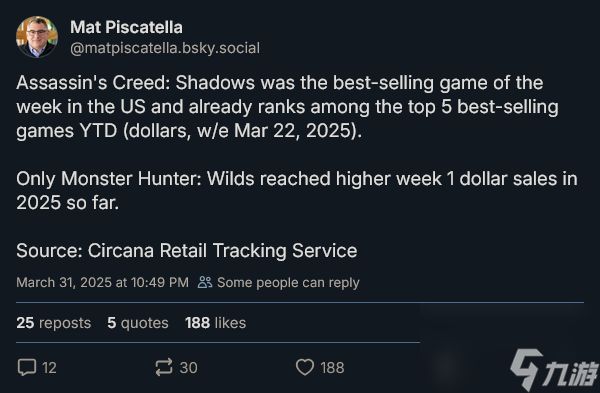Like the post with the heart icon
The width and height of the screenshot is (600, 393).
pyautogui.click(x=305, y=367)
